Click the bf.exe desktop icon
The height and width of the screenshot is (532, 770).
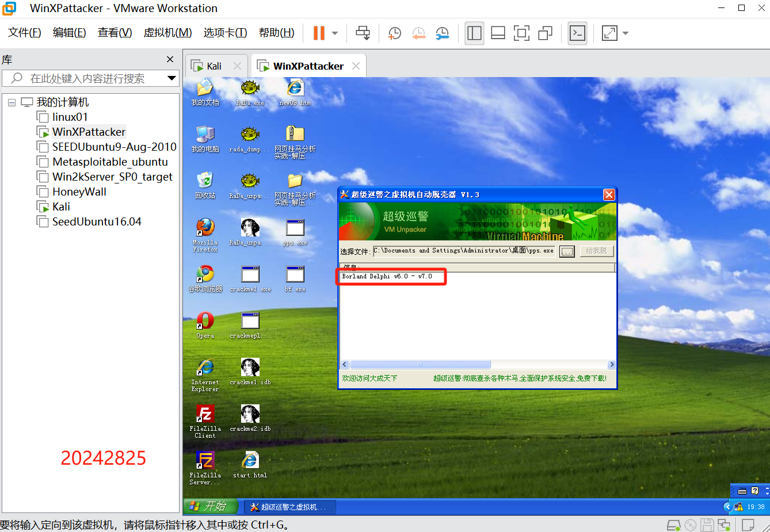295,278
